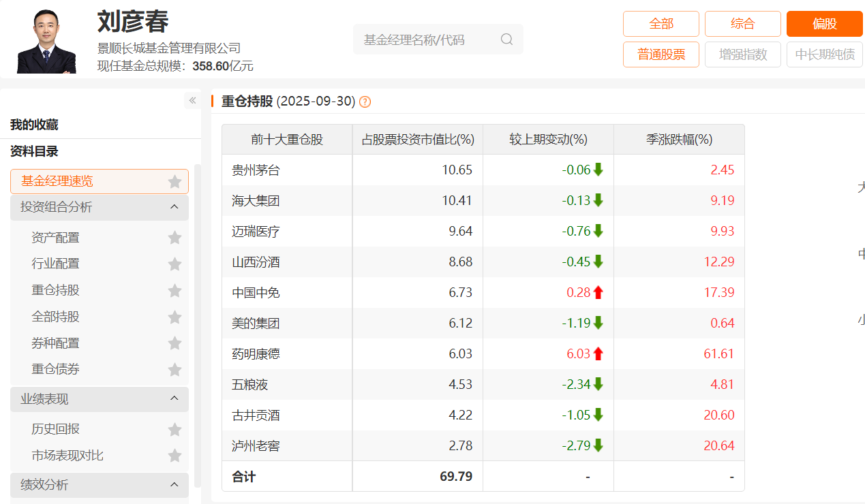Click the 五粮液 stock name
This screenshot has height=504, width=865.
[x=249, y=385]
